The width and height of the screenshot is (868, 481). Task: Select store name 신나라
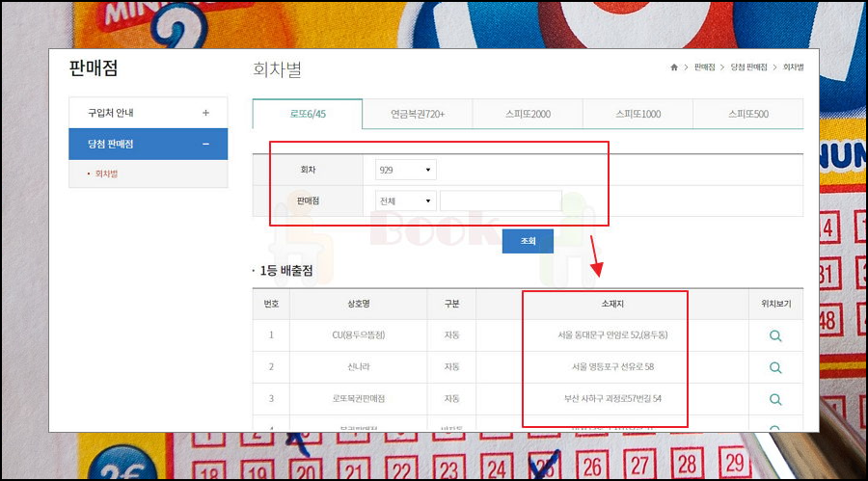pyautogui.click(x=359, y=367)
